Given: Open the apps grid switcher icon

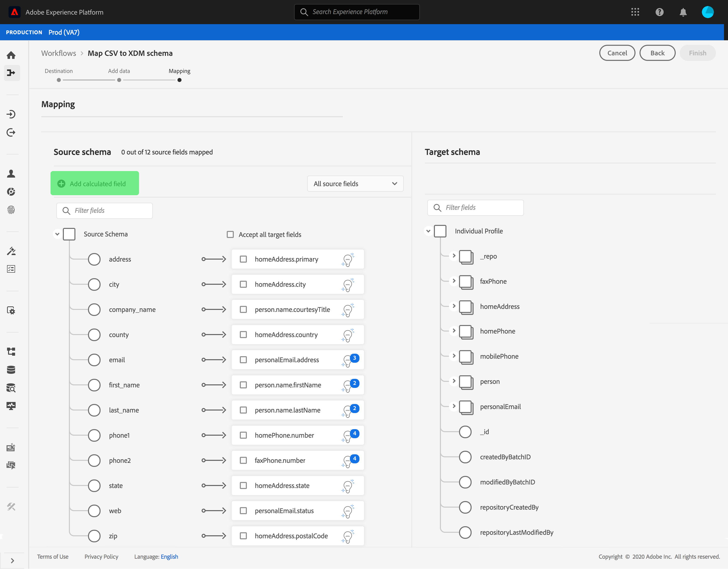Looking at the screenshot, I should point(635,12).
